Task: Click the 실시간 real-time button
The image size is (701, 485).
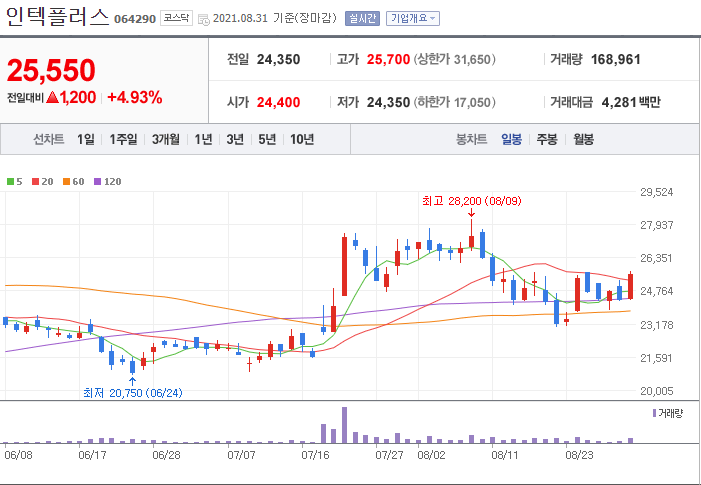Action: coord(362,18)
